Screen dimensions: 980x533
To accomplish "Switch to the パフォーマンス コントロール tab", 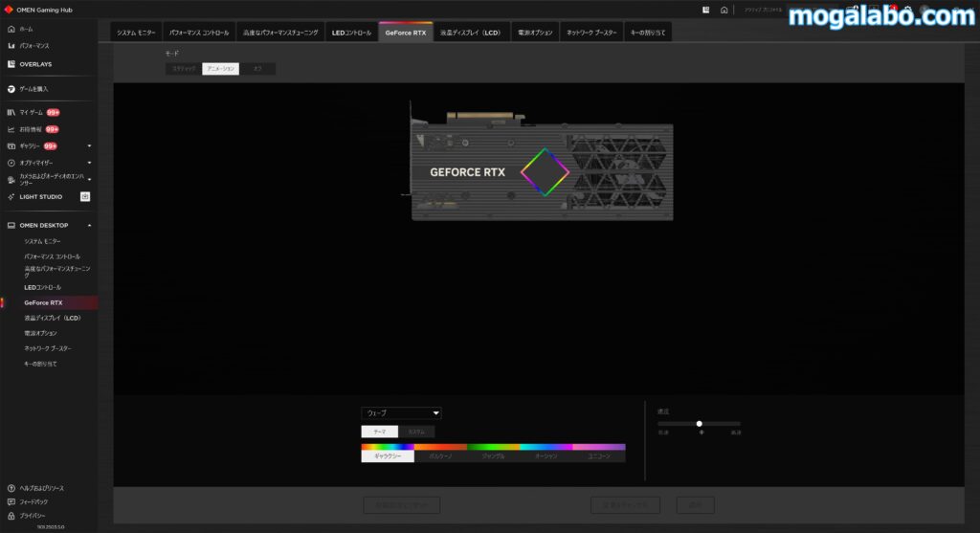I will 199,33.
